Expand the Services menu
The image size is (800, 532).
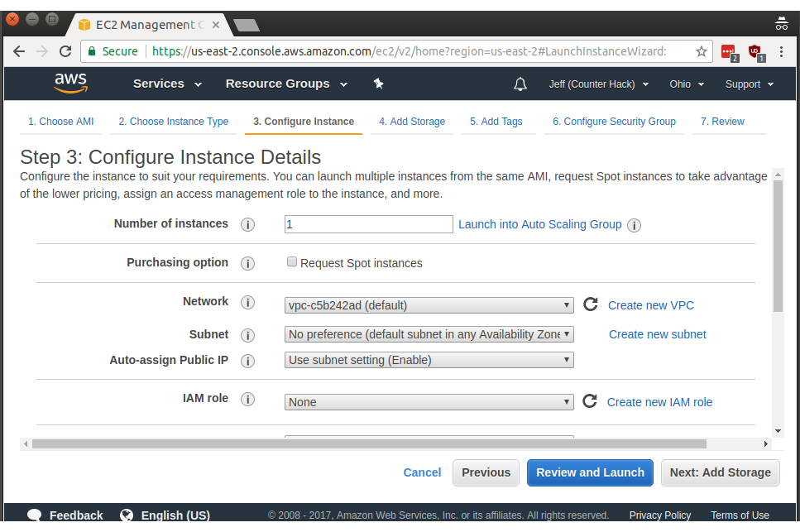[167, 84]
